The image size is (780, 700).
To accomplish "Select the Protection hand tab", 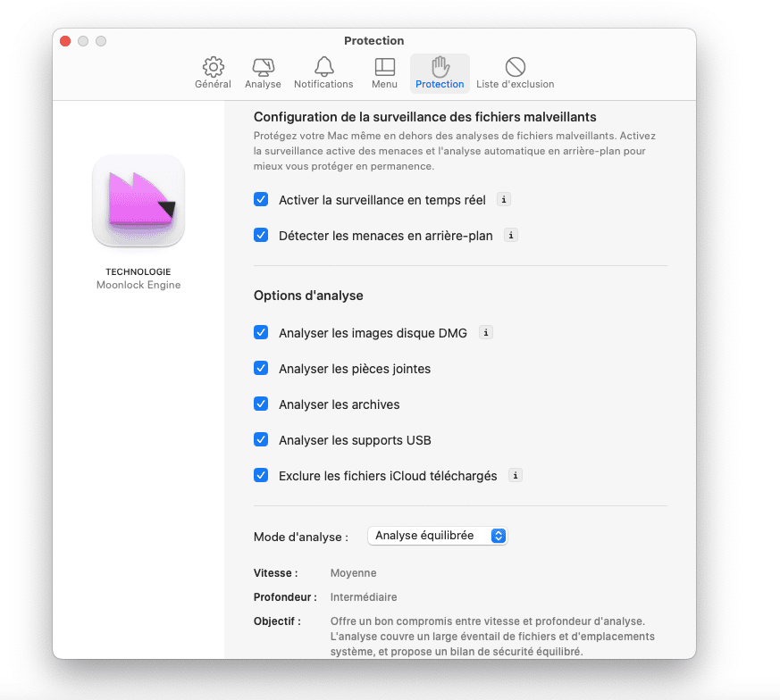I will tap(440, 73).
